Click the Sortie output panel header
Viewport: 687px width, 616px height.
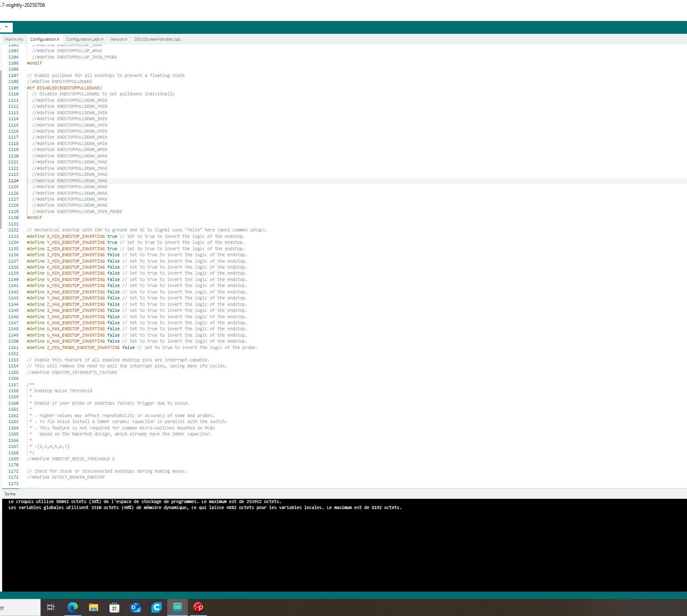(10, 494)
